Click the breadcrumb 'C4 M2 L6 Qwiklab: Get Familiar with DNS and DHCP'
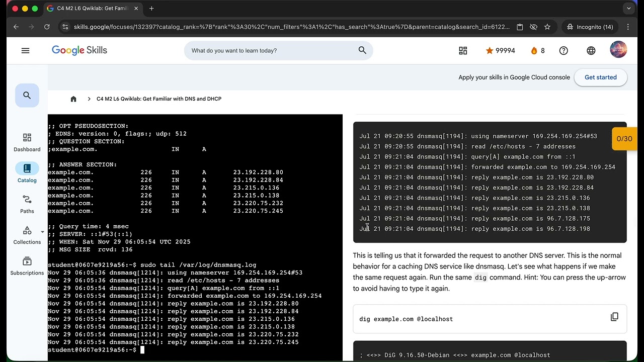The image size is (644, 362). [159, 99]
